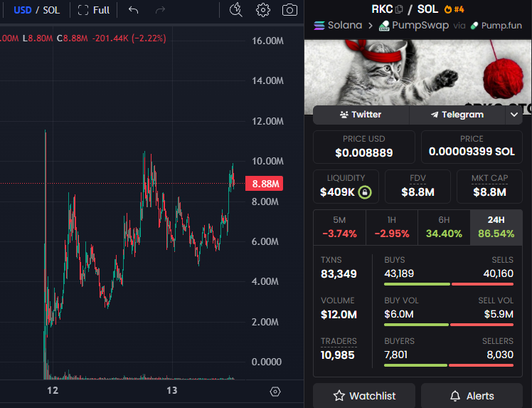The height and width of the screenshot is (408, 532).
Task: Click the fire trending #4 badge
Action: tap(454, 9)
